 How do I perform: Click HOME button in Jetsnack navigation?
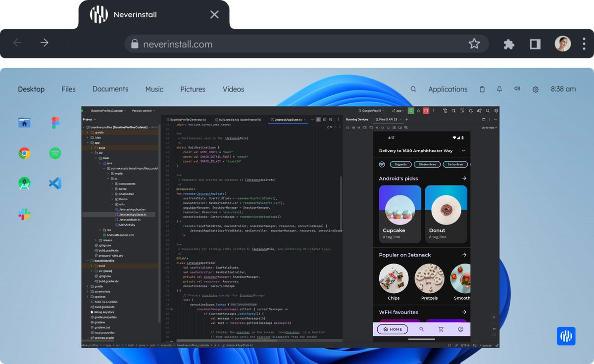pyautogui.click(x=393, y=329)
